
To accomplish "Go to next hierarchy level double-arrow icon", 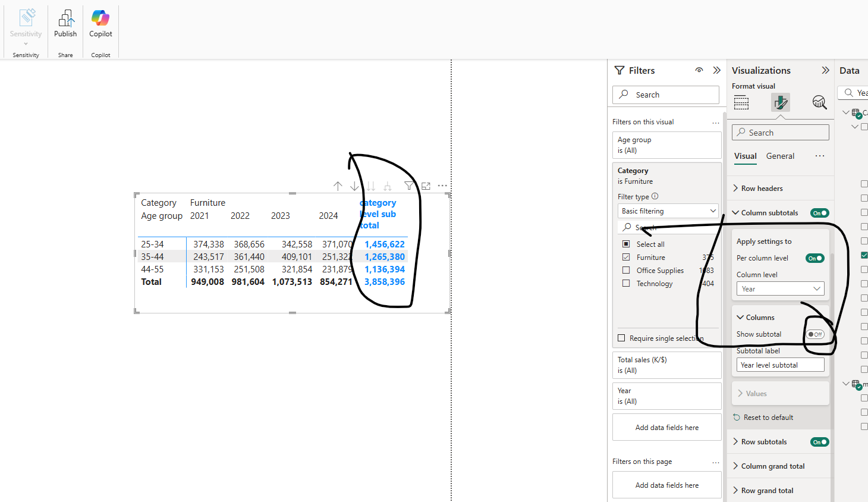I will 371,186.
